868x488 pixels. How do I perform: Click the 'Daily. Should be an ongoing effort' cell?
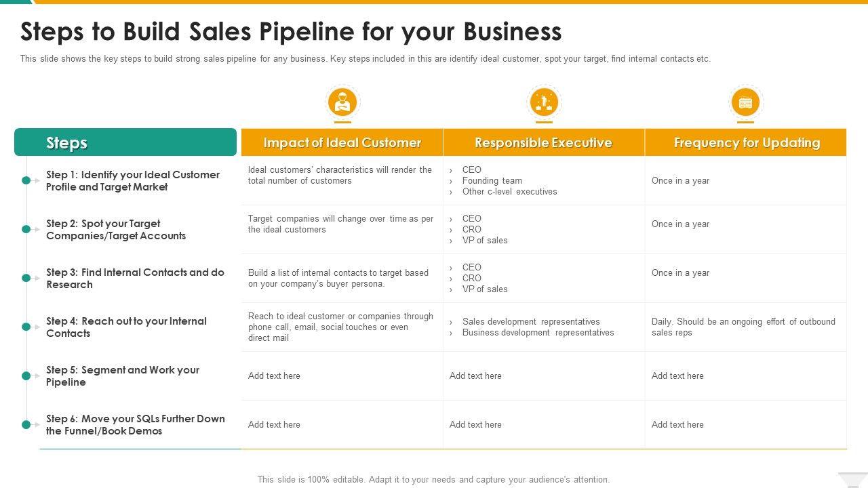tap(743, 327)
